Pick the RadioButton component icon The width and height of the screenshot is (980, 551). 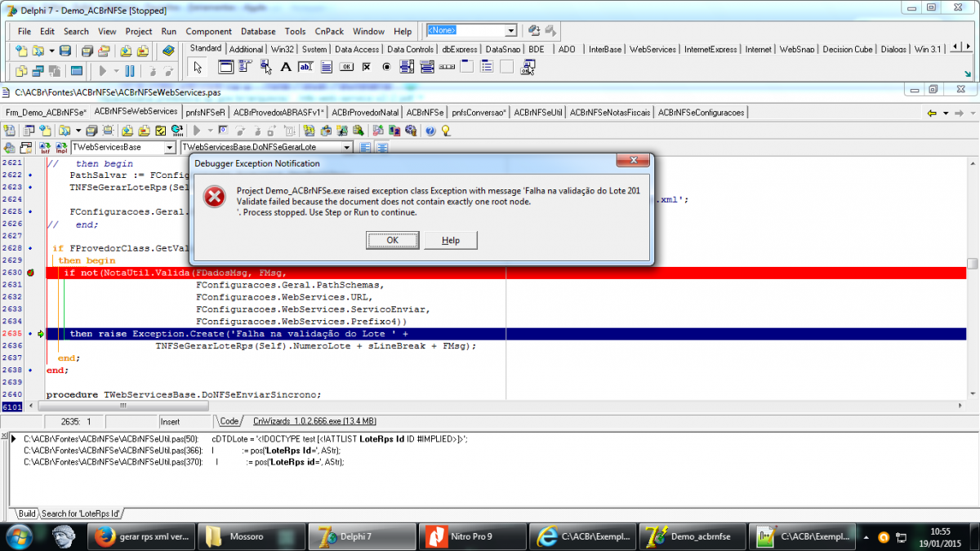pos(386,67)
